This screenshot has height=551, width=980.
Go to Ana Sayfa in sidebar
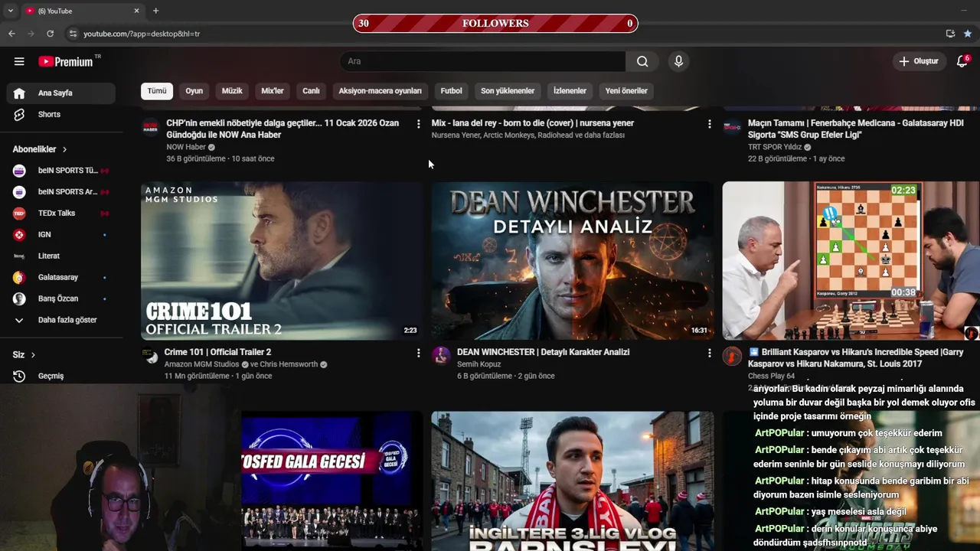(61, 93)
